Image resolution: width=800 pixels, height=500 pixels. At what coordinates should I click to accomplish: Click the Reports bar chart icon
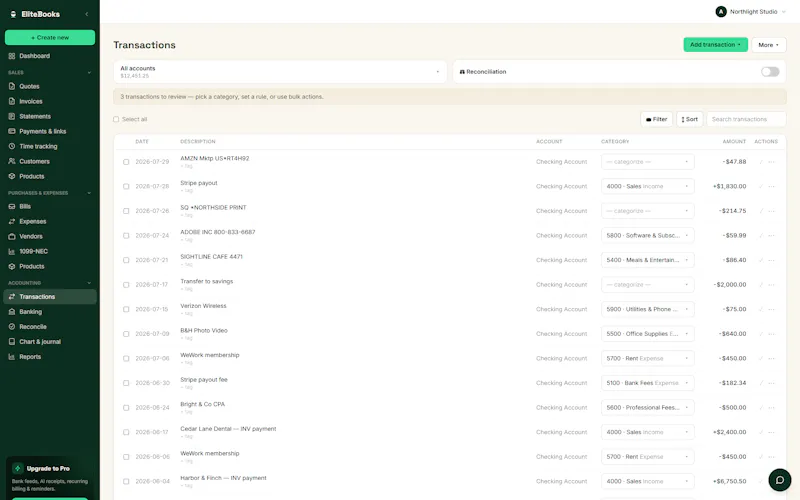coord(12,357)
